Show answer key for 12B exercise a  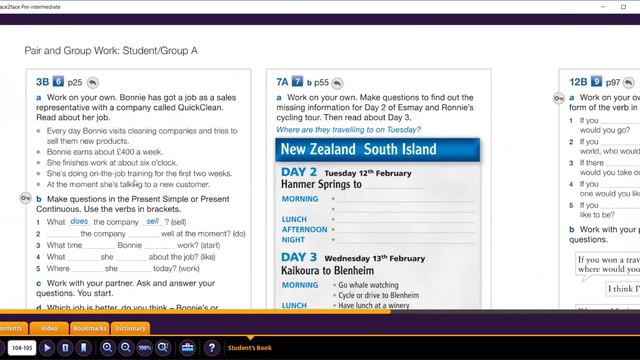coord(558,98)
